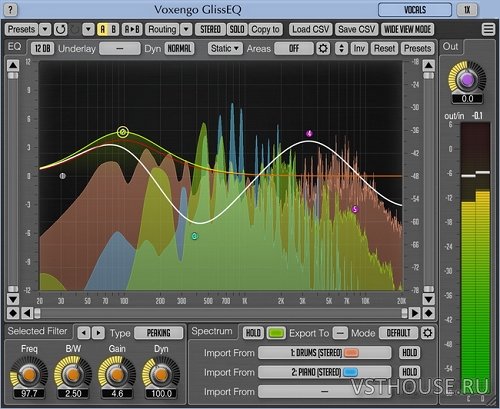
Task: Toggle the SOLO button
Action: (237, 30)
